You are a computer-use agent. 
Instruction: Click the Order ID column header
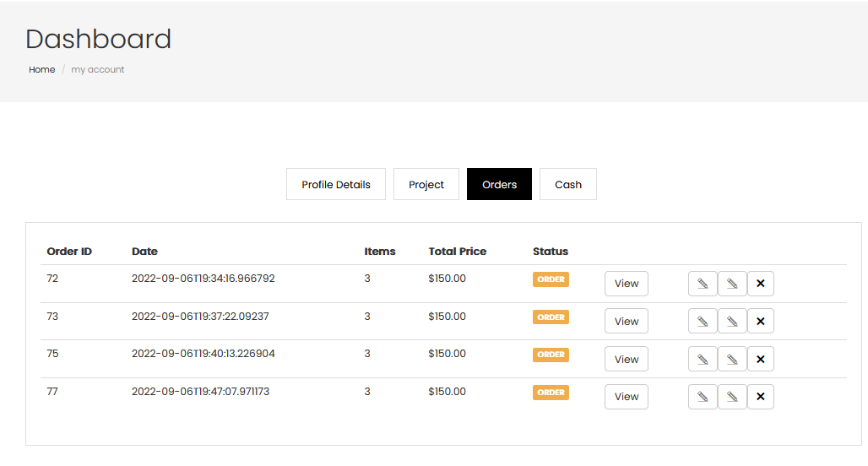click(69, 252)
